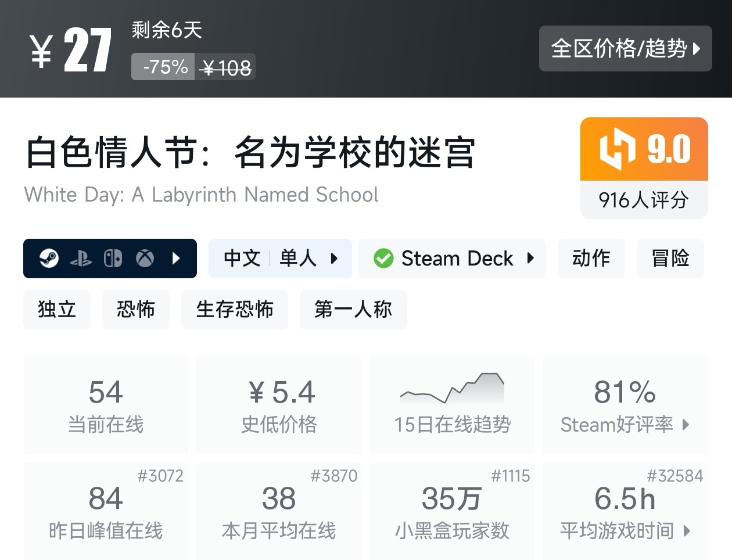This screenshot has height=560, width=732.
Task: Select the Xbox platform icon
Action: click(145, 258)
